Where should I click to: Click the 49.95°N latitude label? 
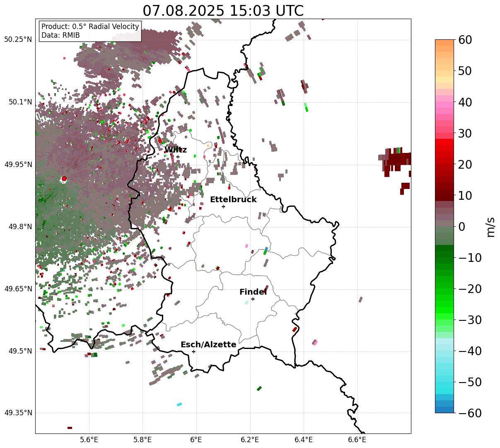(18, 165)
